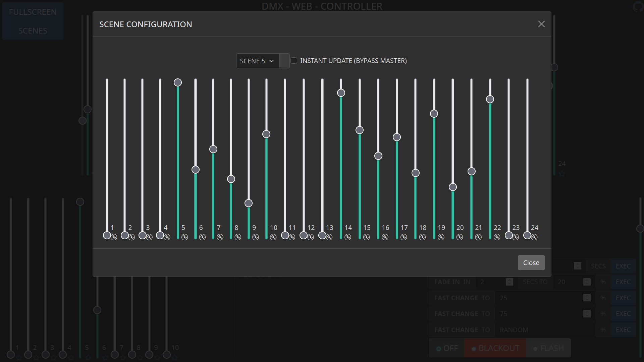This screenshot has height=362, width=644.
Task: Click the disc icon below channel 1
Action: 114,237
